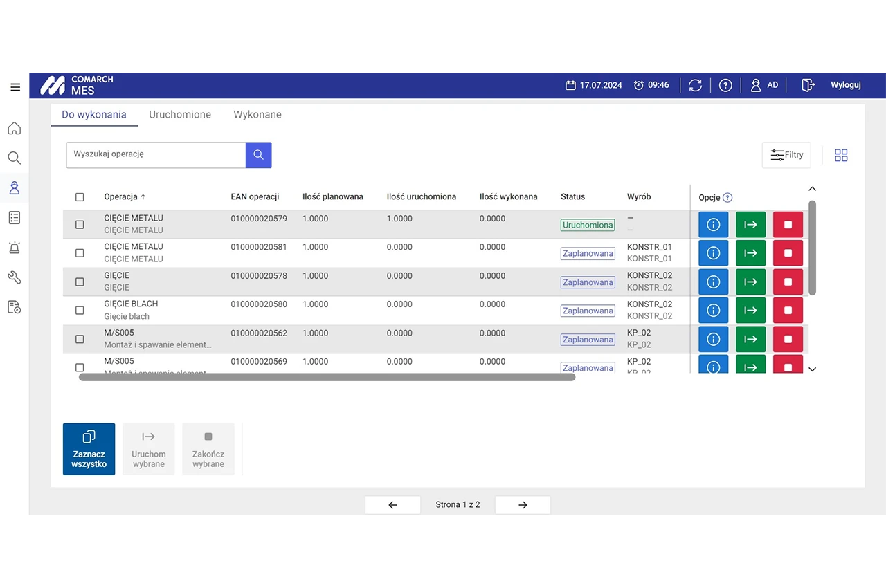The image size is (886, 588).
Task: Open the Filtry filters button
Action: point(786,155)
